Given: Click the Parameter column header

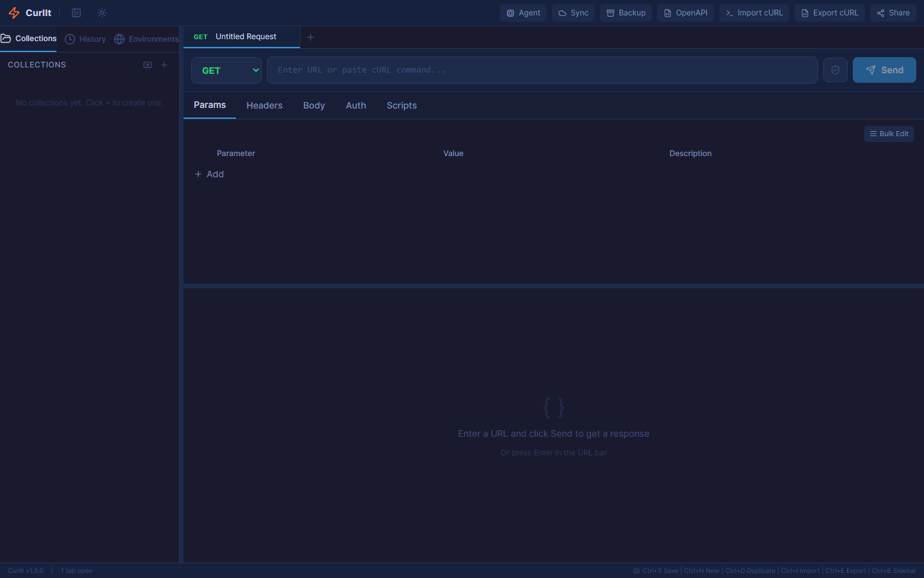Looking at the screenshot, I should point(235,153).
